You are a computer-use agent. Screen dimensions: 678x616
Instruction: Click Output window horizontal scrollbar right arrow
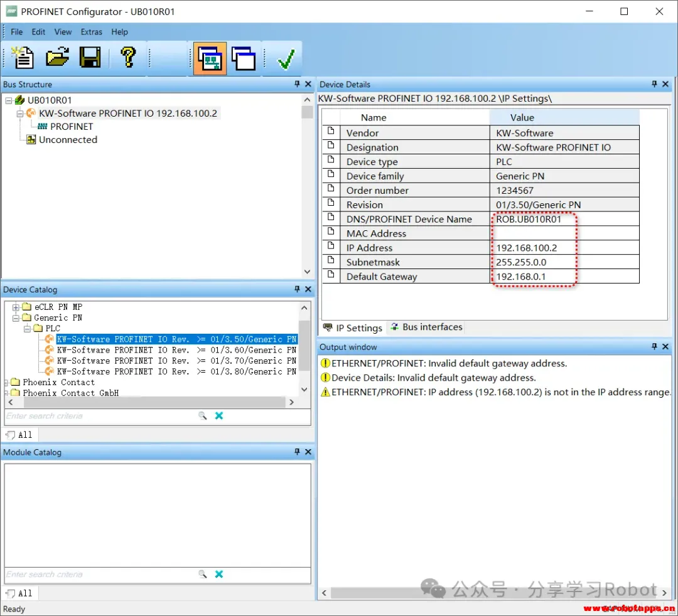664,593
